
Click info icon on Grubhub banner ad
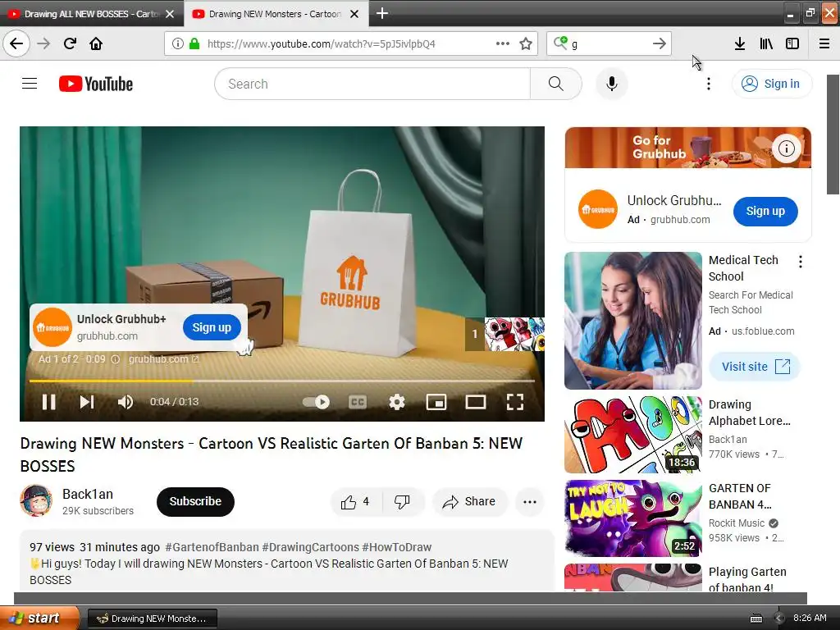(787, 148)
